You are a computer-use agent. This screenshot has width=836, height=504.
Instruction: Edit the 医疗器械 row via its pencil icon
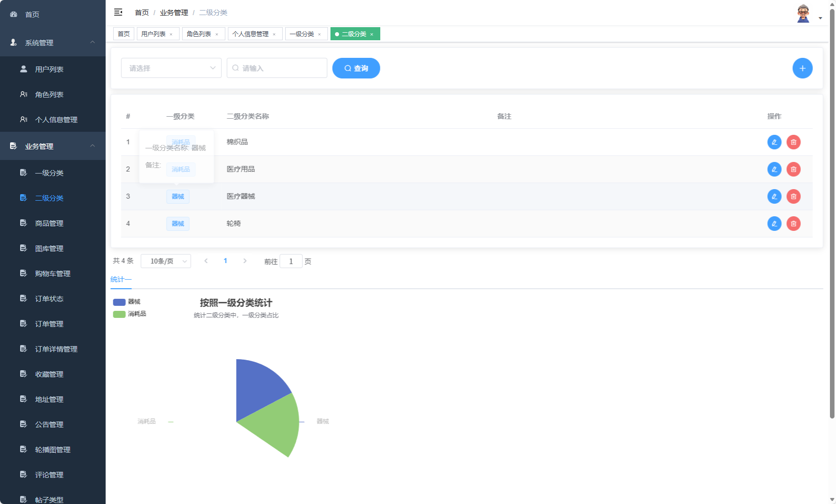tap(774, 196)
